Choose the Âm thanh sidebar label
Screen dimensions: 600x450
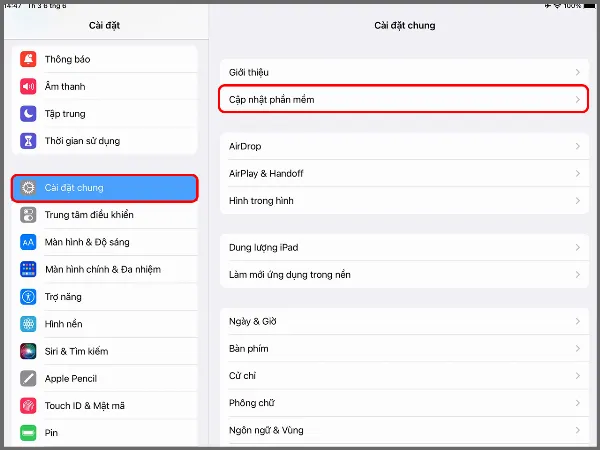(x=65, y=86)
